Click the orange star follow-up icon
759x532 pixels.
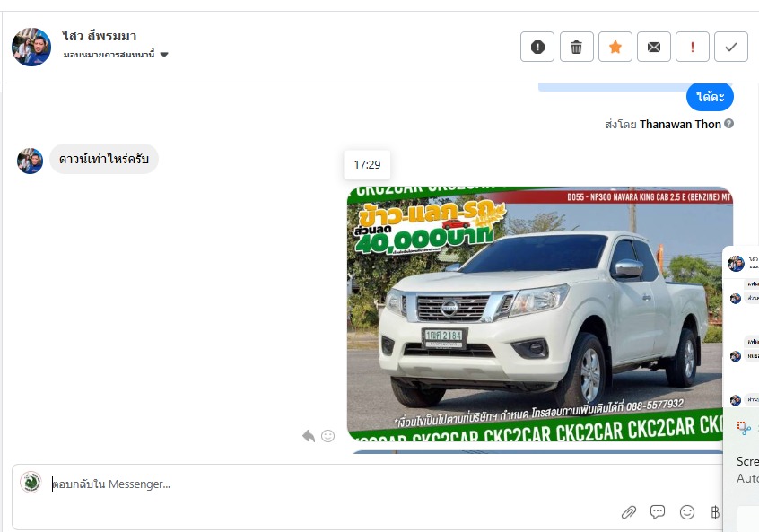pyautogui.click(x=615, y=48)
